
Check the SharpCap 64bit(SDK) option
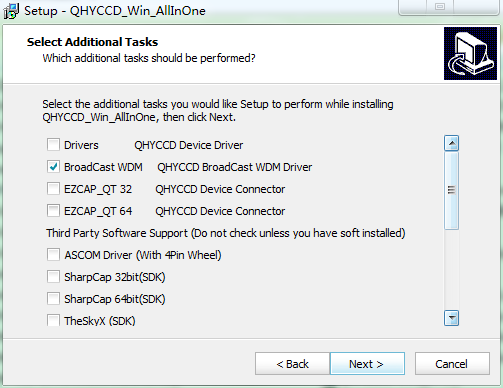point(53,299)
